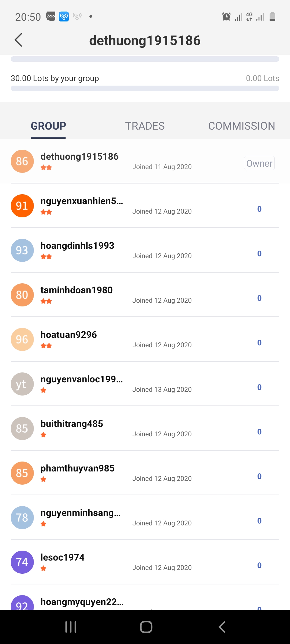The height and width of the screenshot is (644, 290).
Task: Tap the lots progress bar under group lots
Action: [145, 88]
